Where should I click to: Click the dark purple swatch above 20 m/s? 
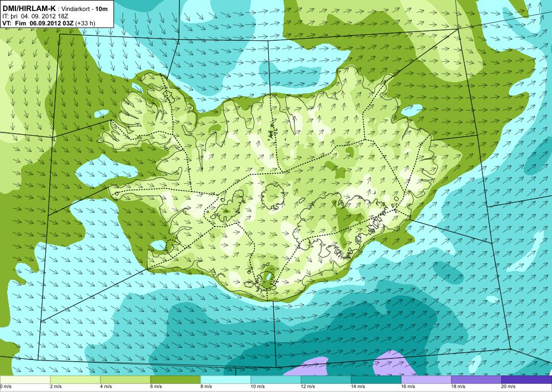[527, 380]
